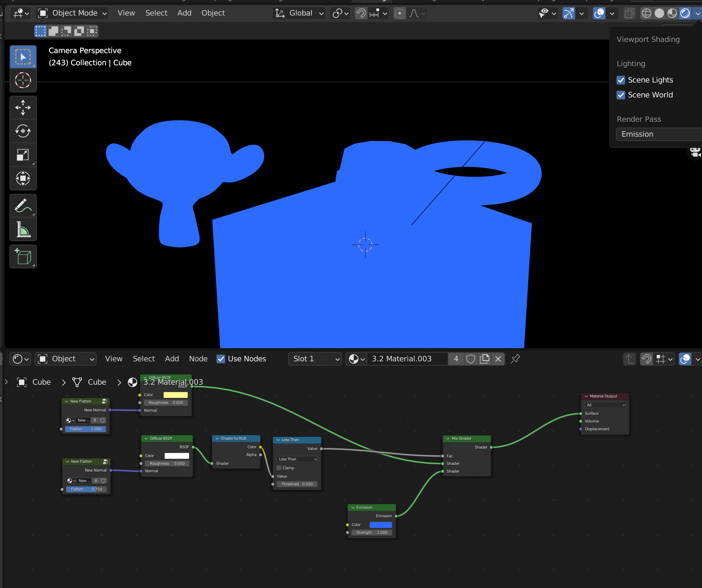Open node editor Node menu
This screenshot has width=702, height=588.
198,359
